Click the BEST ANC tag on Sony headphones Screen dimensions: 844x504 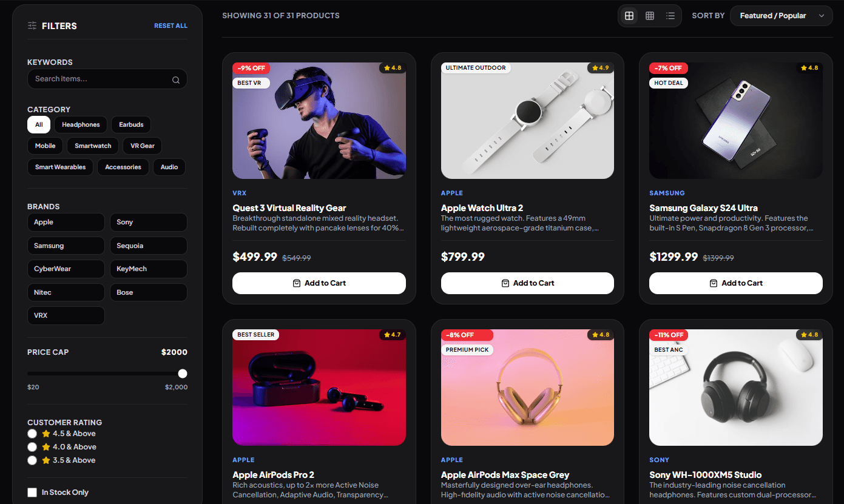[x=669, y=350]
